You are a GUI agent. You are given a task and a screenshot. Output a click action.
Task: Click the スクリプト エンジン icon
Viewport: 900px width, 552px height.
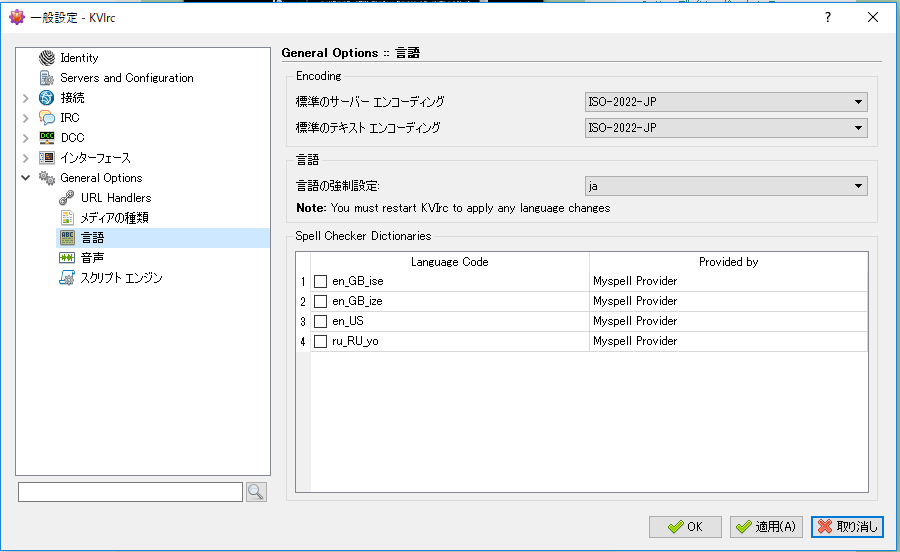[x=67, y=278]
